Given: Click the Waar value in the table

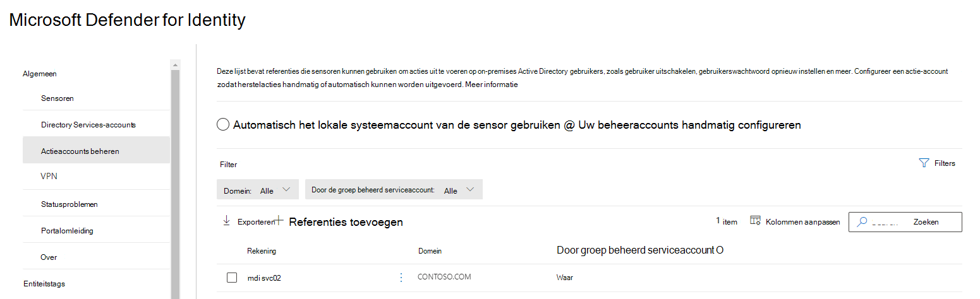Looking at the screenshot, I should tap(565, 278).
